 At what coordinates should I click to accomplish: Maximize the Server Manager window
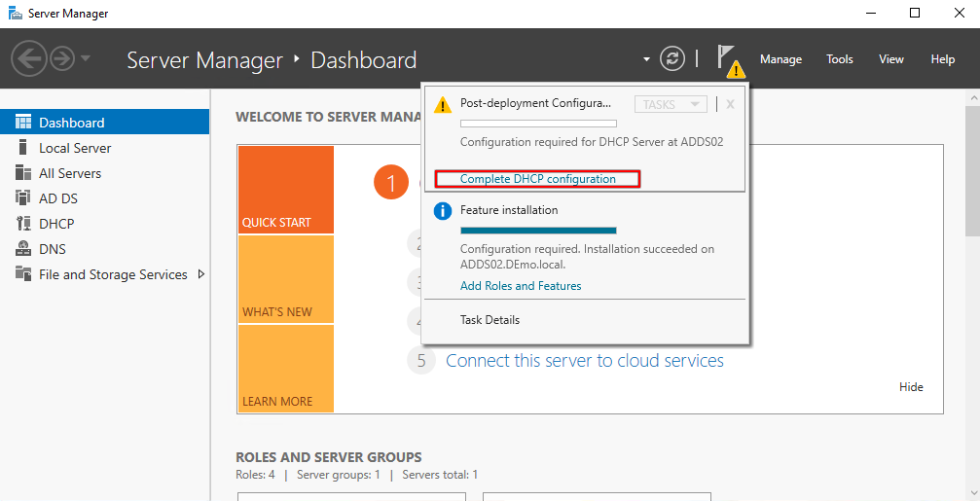(x=915, y=13)
